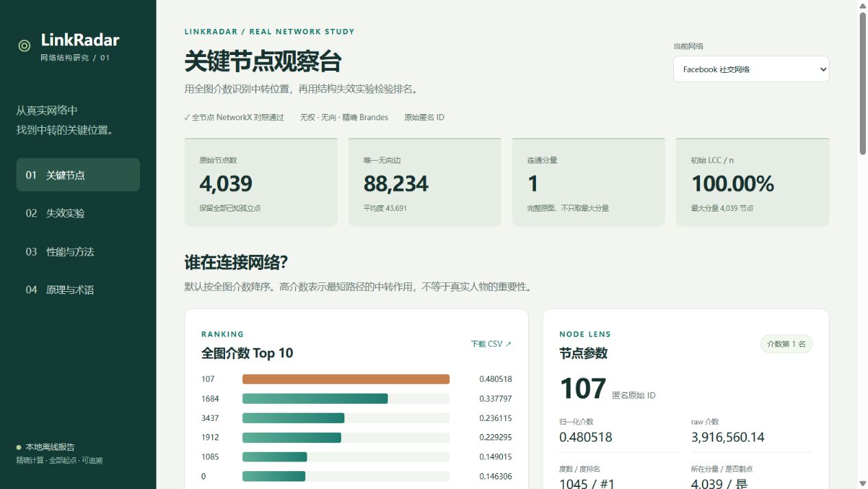Image resolution: width=868 pixels, height=489 pixels.
Task: Open the 当前网络 Facebook 社交网络 dropdown
Action: click(x=751, y=69)
